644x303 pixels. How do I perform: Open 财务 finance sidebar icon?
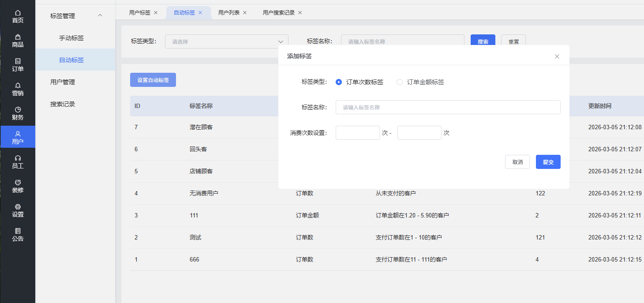click(x=18, y=113)
